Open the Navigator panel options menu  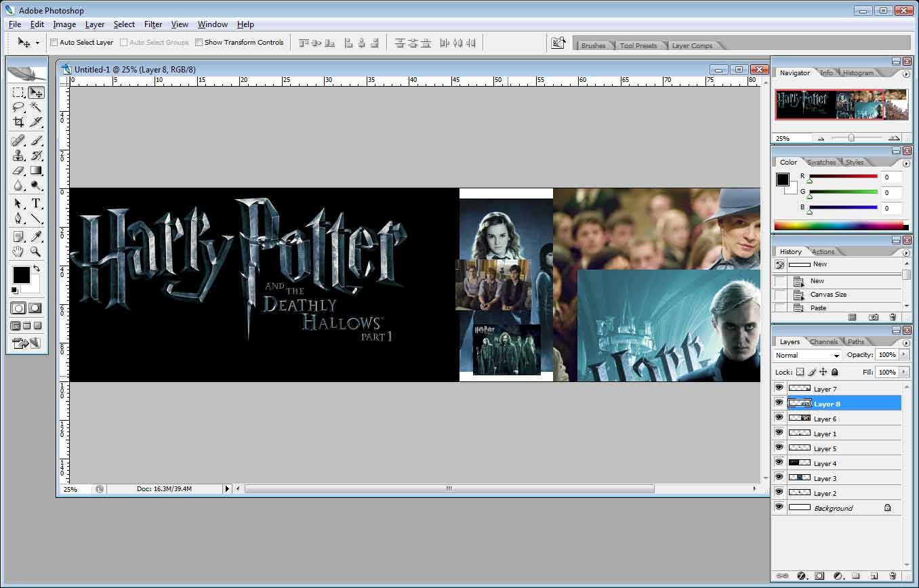906,74
